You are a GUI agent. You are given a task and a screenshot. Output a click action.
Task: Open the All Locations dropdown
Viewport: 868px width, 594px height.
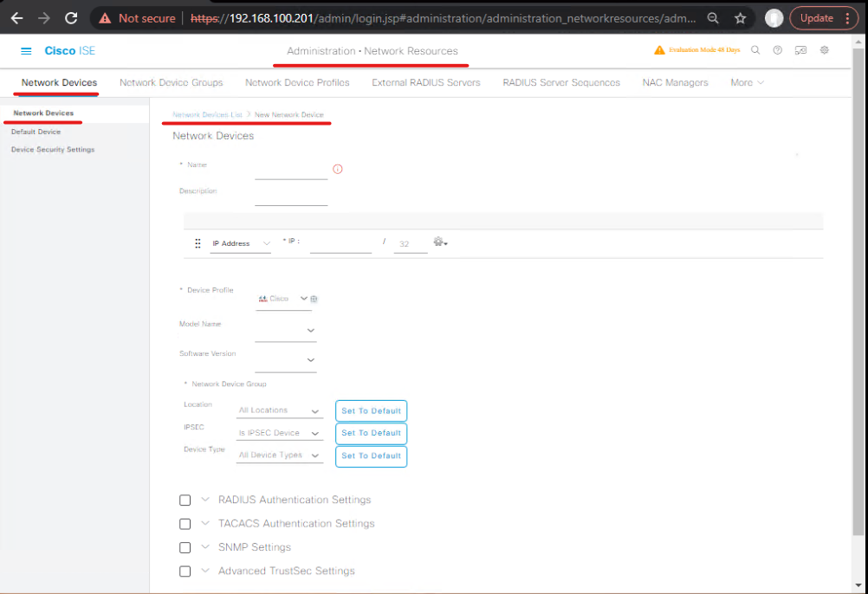tap(280, 411)
